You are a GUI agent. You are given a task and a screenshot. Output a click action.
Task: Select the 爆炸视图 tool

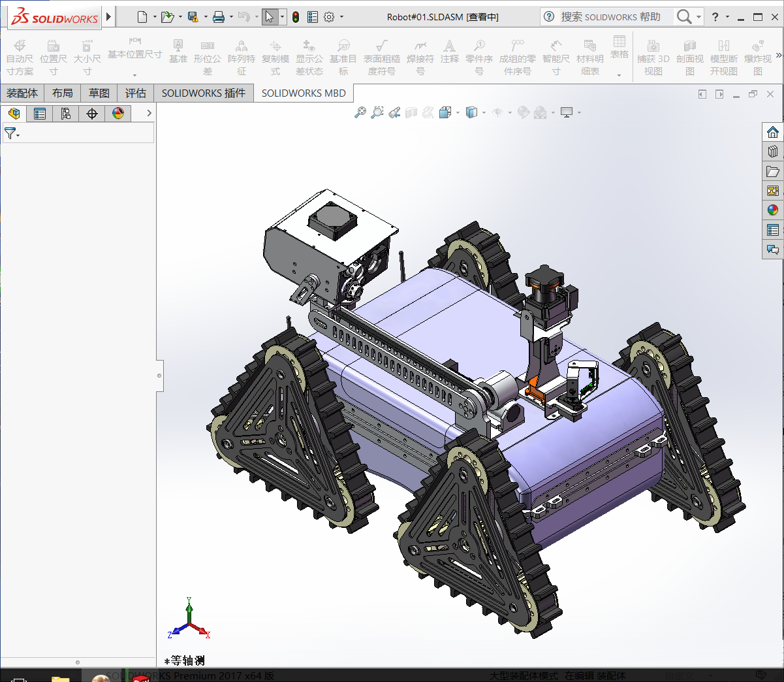pos(757,55)
